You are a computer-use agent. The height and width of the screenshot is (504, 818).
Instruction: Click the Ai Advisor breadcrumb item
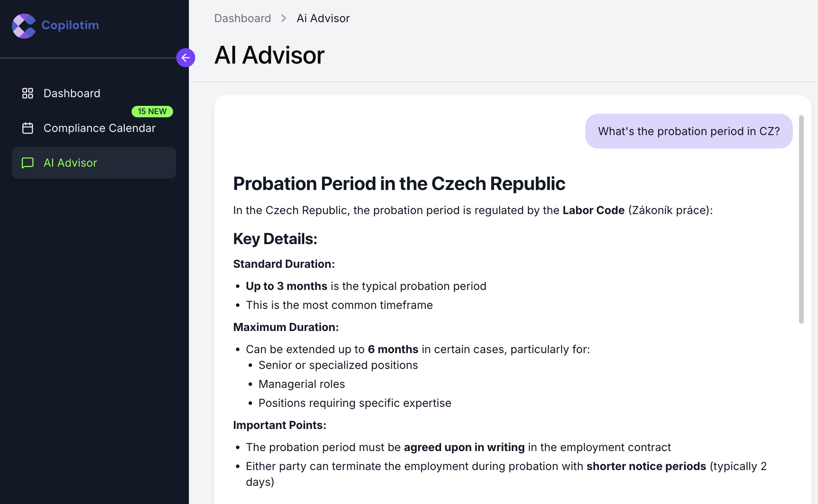[x=323, y=18]
